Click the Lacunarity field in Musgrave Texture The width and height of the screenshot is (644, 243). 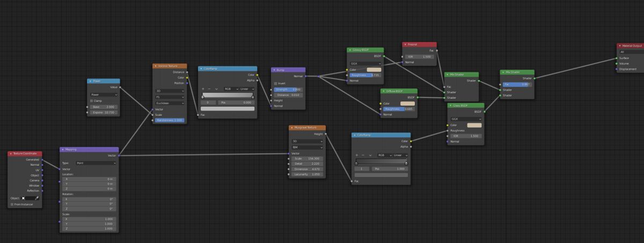[x=308, y=174]
